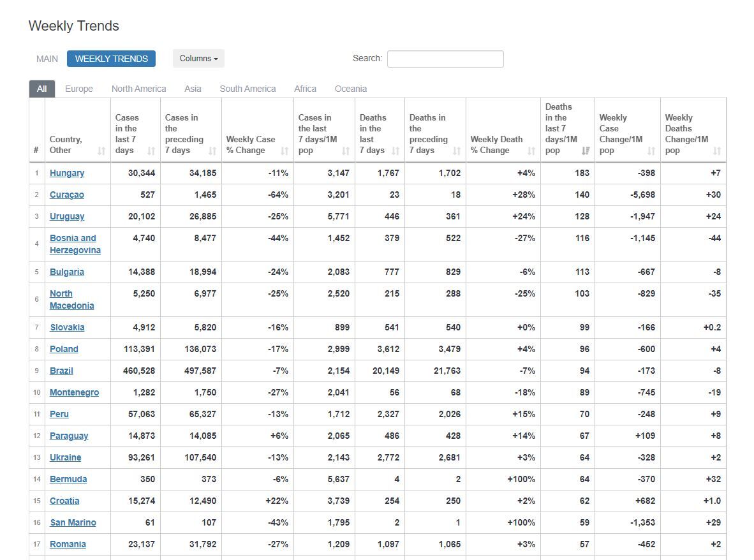Switch to the MAIN view
The width and height of the screenshot is (754, 560).
(47, 59)
